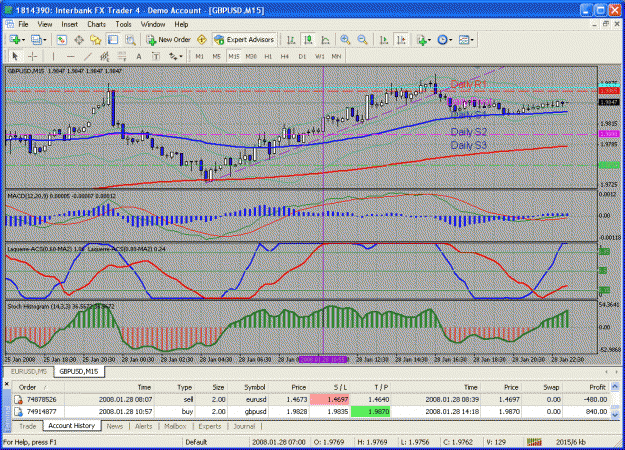Image resolution: width=625 pixels, height=450 pixels.
Task: Open the File menu
Action: (x=23, y=24)
